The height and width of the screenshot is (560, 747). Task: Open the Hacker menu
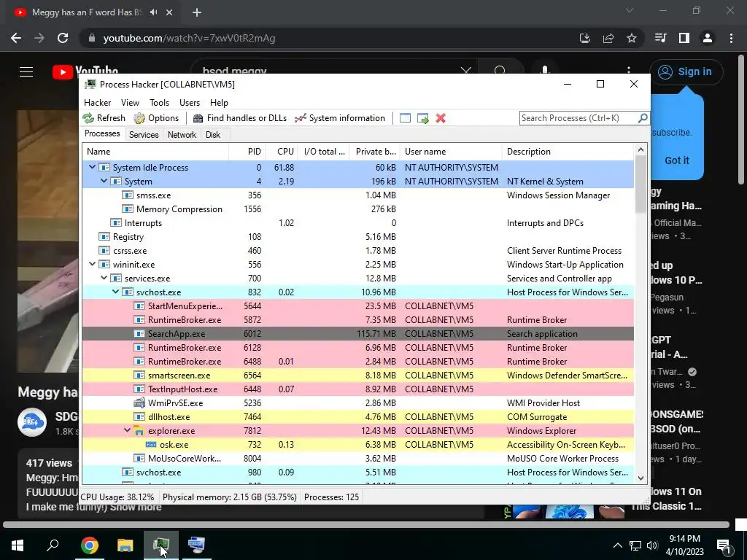tap(97, 102)
